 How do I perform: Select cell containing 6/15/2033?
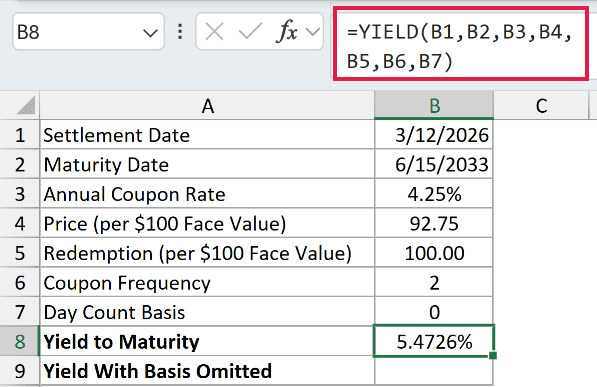[434, 165]
